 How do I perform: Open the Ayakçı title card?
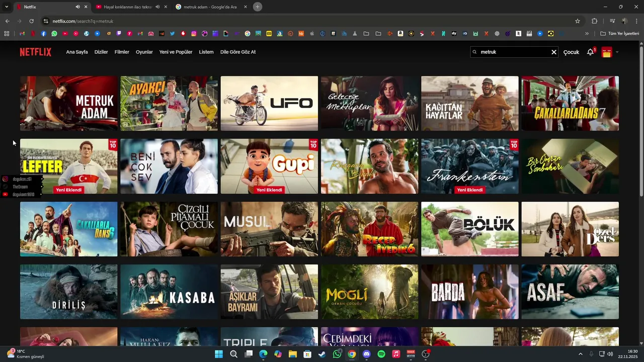pyautogui.click(x=169, y=104)
